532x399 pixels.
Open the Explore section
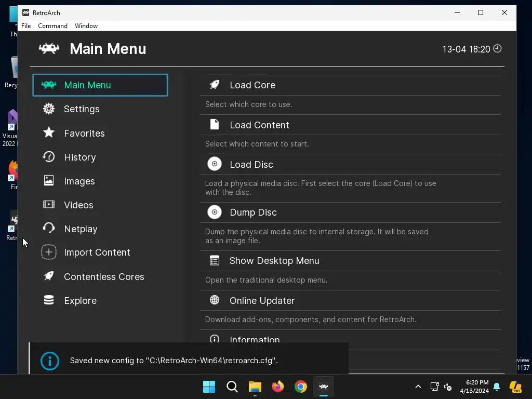click(x=100, y=301)
